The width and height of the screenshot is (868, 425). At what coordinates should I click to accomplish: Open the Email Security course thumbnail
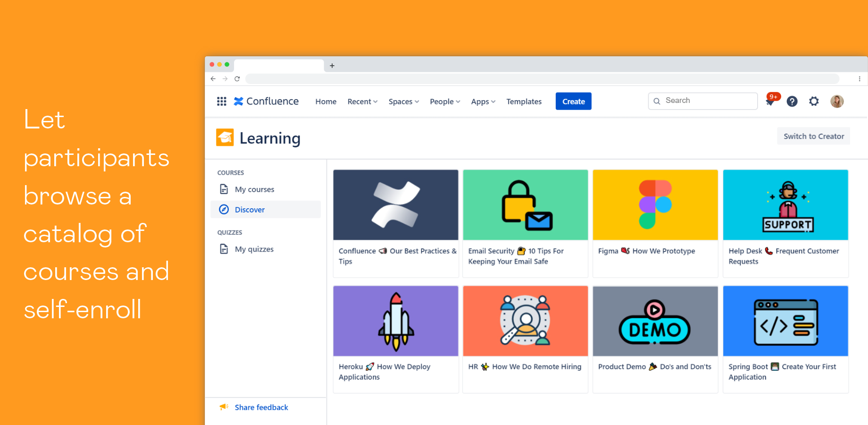(x=526, y=205)
